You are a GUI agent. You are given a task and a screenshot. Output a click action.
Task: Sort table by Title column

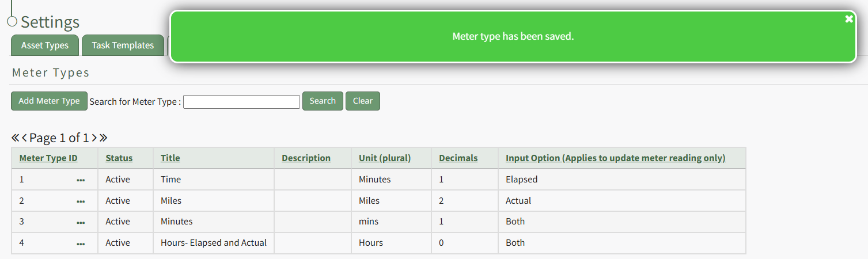coord(170,158)
